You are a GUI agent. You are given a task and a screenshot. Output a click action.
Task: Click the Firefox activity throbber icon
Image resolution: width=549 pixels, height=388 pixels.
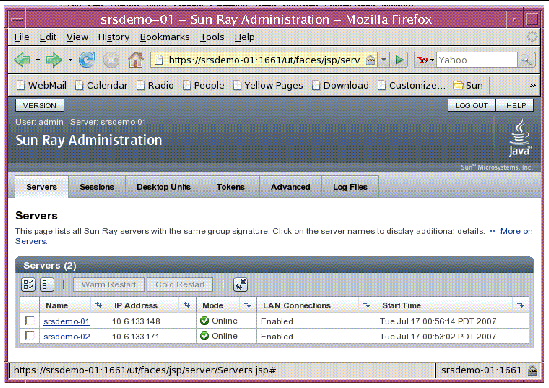pos(532,37)
